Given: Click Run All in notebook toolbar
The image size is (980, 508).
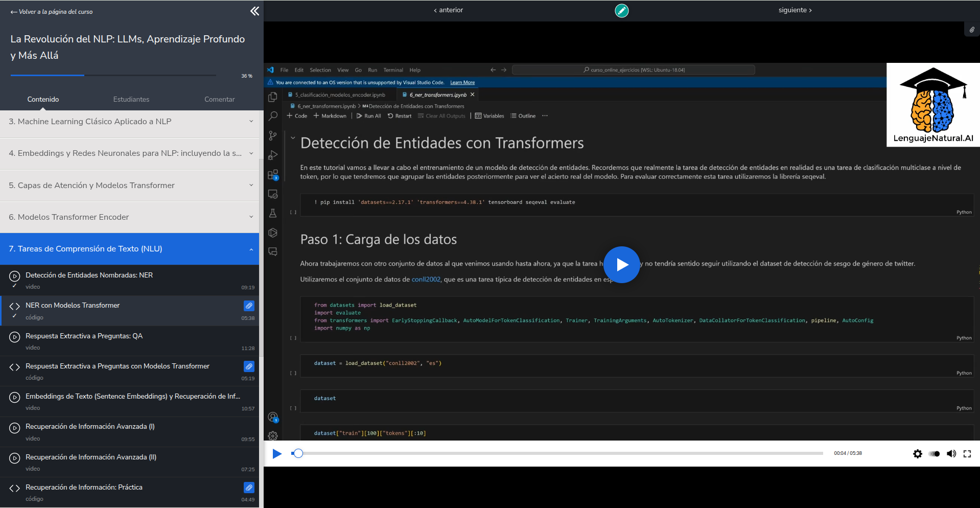Looking at the screenshot, I should [x=368, y=116].
